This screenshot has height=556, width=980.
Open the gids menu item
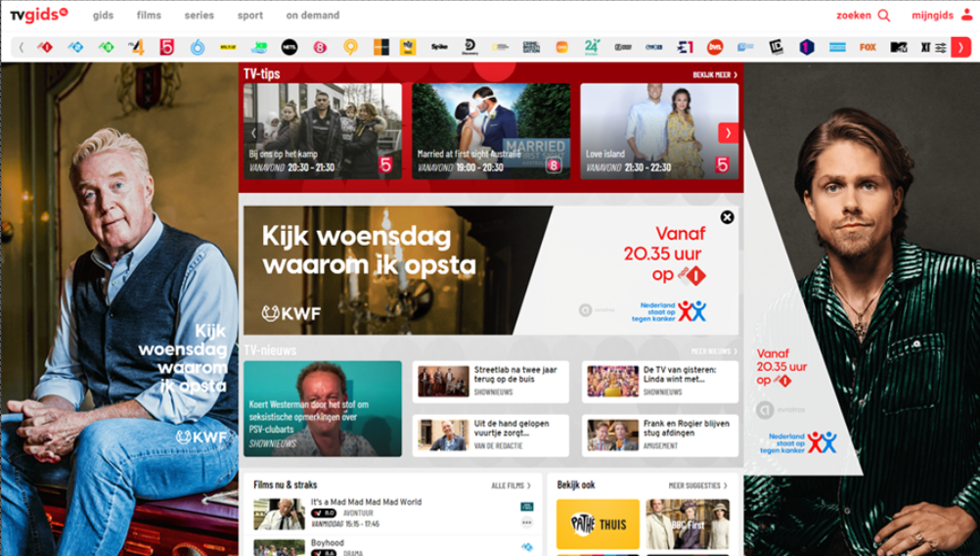(x=103, y=15)
